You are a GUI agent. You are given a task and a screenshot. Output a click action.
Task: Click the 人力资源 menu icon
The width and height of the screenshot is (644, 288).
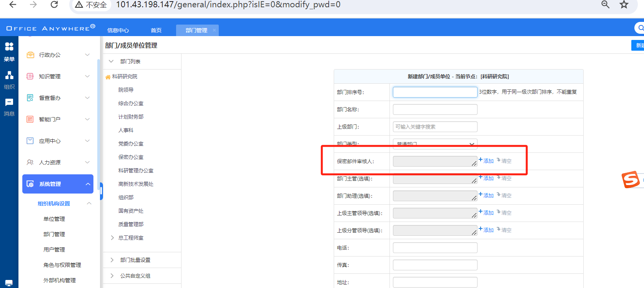point(30,162)
